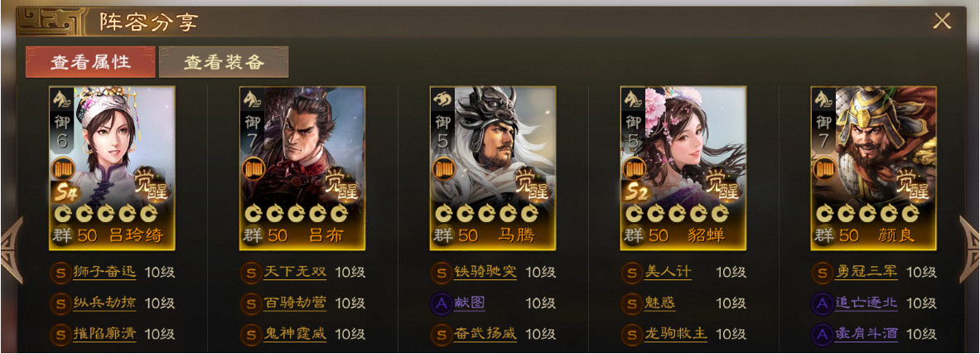Click the S4 badge on 吕玲绮's card

tap(65, 191)
